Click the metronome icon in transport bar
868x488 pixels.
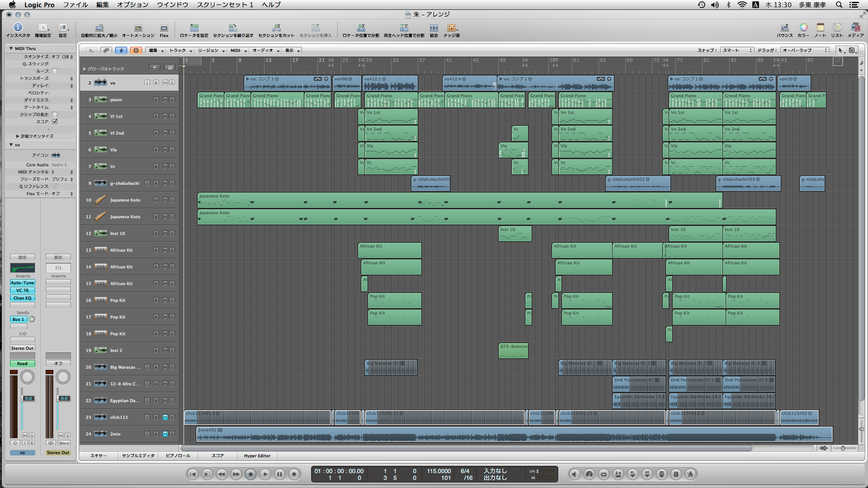coord(690,474)
